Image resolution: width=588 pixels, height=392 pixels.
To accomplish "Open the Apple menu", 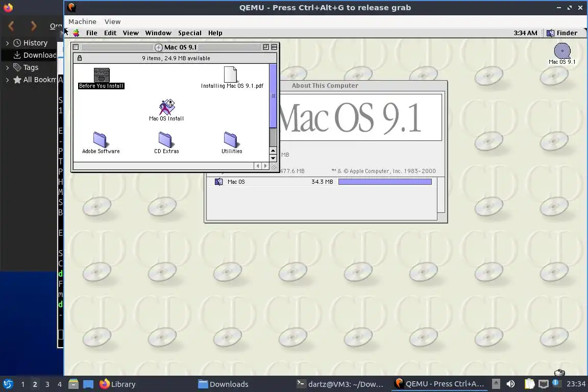I will 76,33.
